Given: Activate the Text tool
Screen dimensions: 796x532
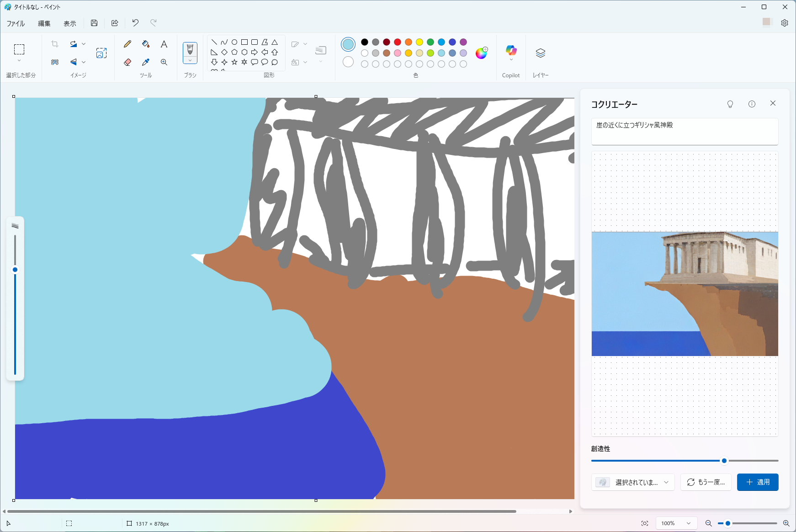Looking at the screenshot, I should [164, 44].
